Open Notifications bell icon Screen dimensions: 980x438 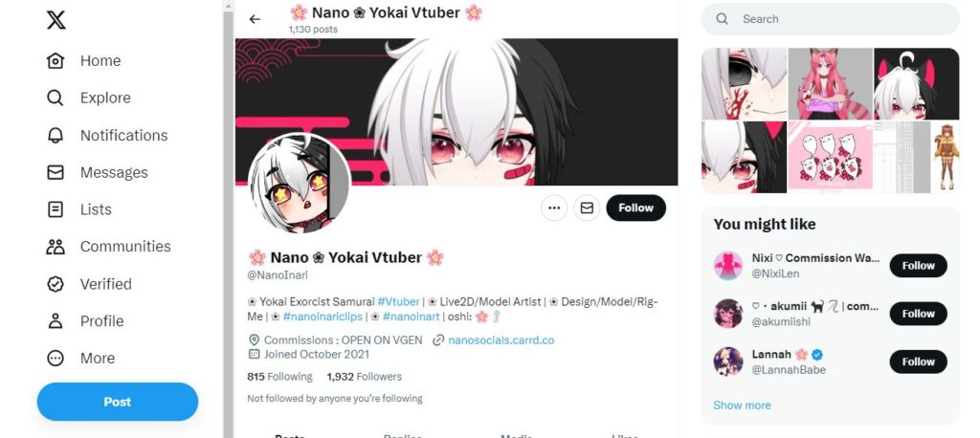click(56, 135)
